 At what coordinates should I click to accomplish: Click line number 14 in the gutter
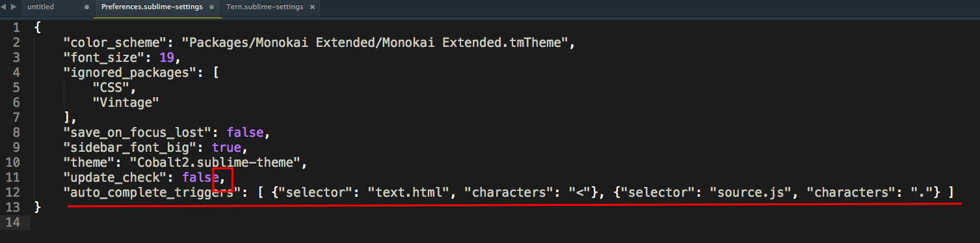click(13, 222)
